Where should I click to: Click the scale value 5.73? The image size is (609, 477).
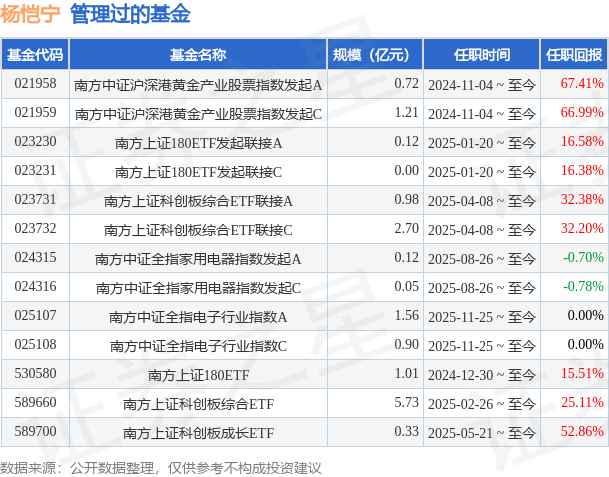pos(406,402)
